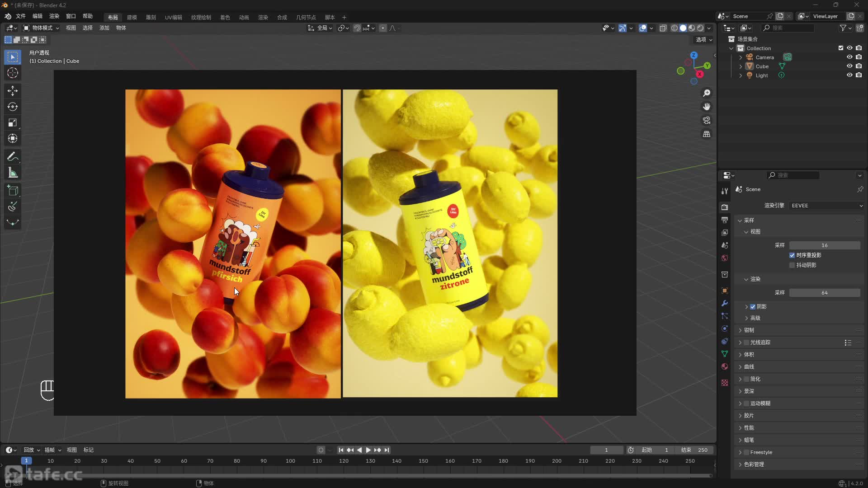
Task: Adjust the render 采样 64 slider
Action: 825,293
